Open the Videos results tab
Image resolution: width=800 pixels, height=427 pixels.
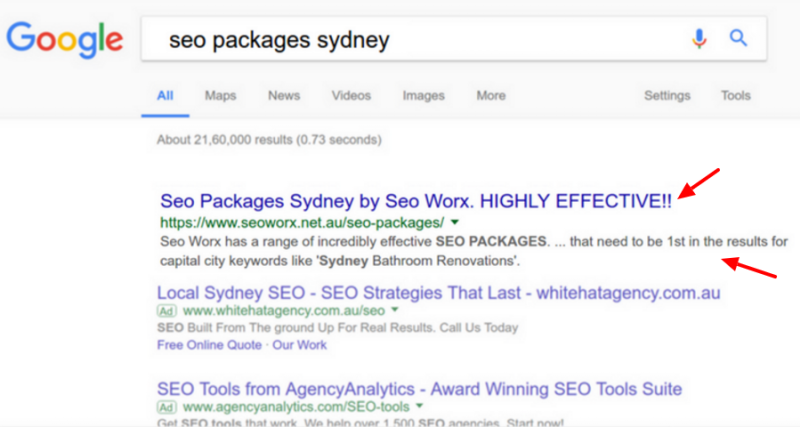pyautogui.click(x=351, y=96)
